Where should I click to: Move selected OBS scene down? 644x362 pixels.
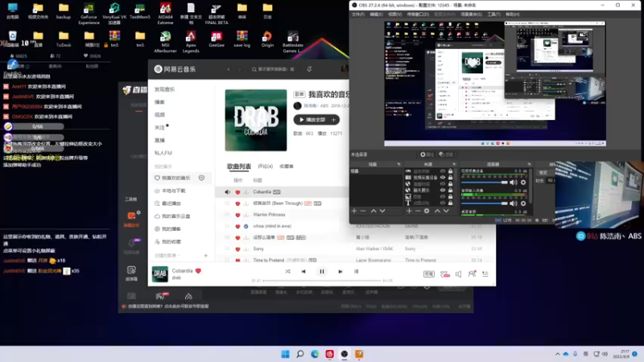[382, 211]
